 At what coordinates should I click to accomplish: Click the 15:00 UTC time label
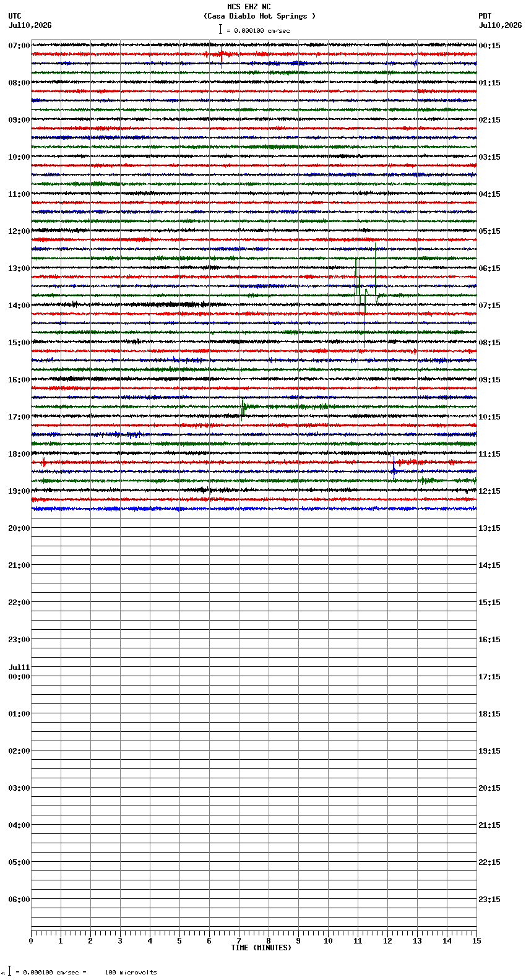(19, 343)
